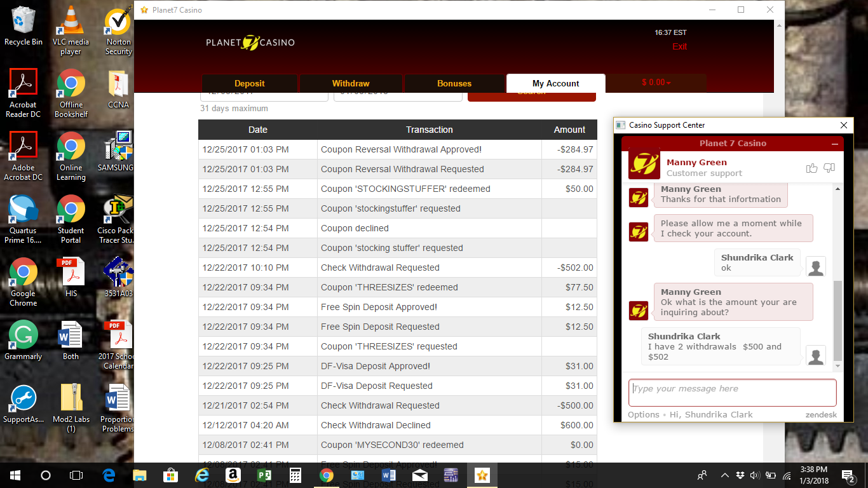This screenshot has height=488, width=868.
Task: Open Online Learning shortcut
Action: (71, 156)
